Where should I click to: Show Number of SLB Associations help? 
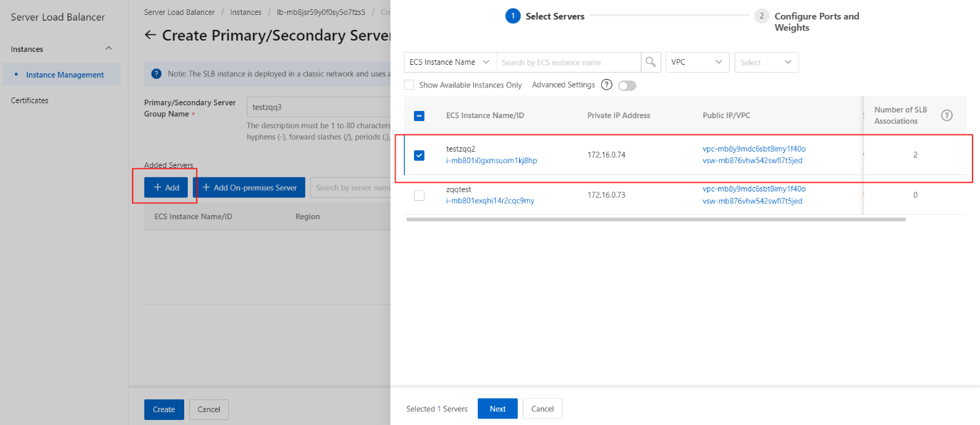pyautogui.click(x=947, y=115)
